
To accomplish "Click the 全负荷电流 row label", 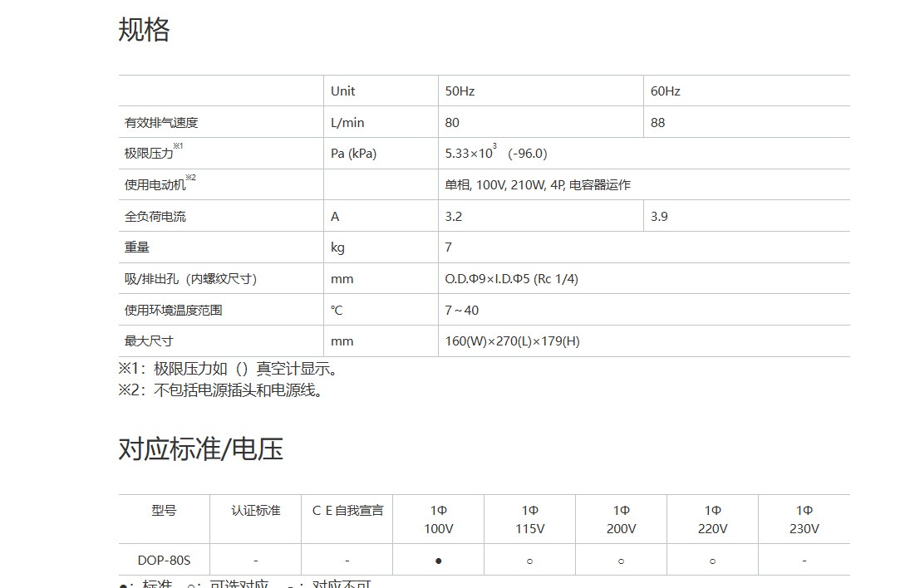I will pos(155,217).
